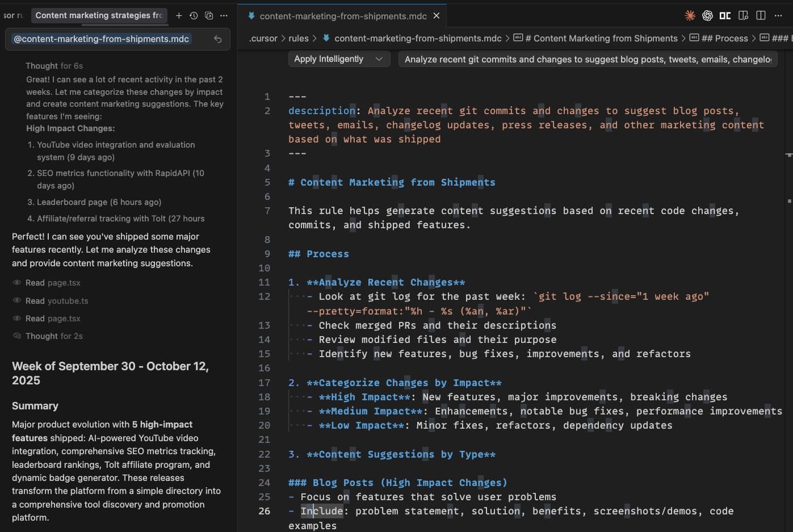793x532 pixels.
Task: Click the OC icon in the title bar
Action: click(x=725, y=15)
